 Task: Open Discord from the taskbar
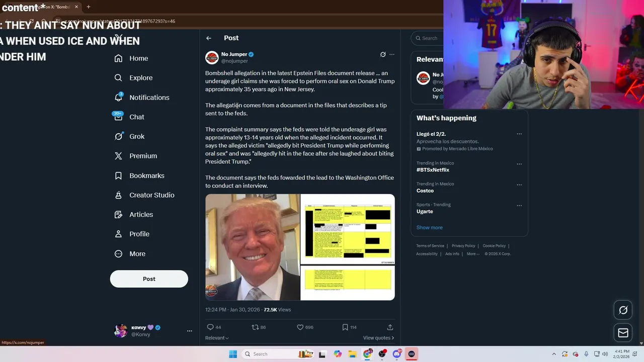pos(397,354)
